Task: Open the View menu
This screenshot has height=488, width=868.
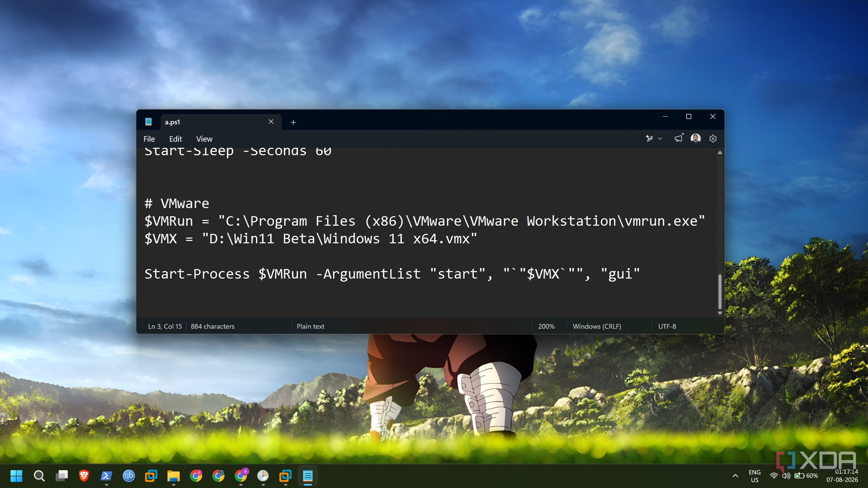Action: [204, 139]
